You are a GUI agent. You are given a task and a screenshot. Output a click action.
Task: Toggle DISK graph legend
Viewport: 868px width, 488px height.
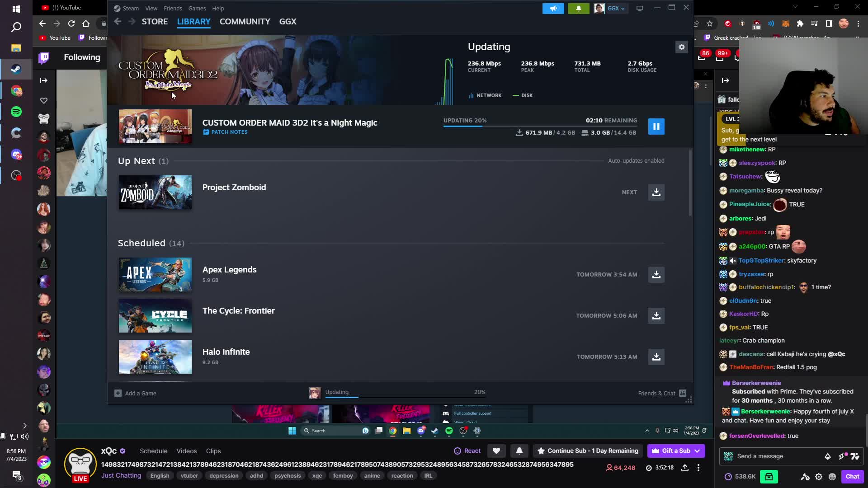[523, 95]
